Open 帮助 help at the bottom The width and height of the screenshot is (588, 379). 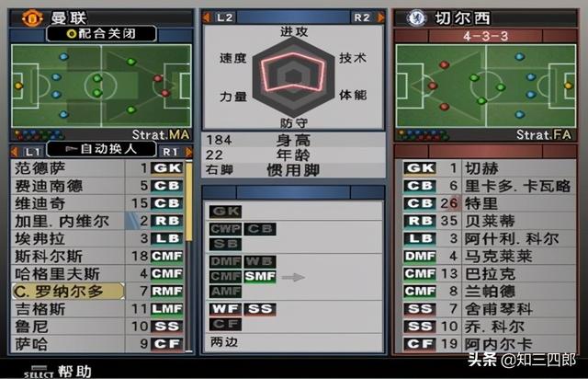(74, 372)
